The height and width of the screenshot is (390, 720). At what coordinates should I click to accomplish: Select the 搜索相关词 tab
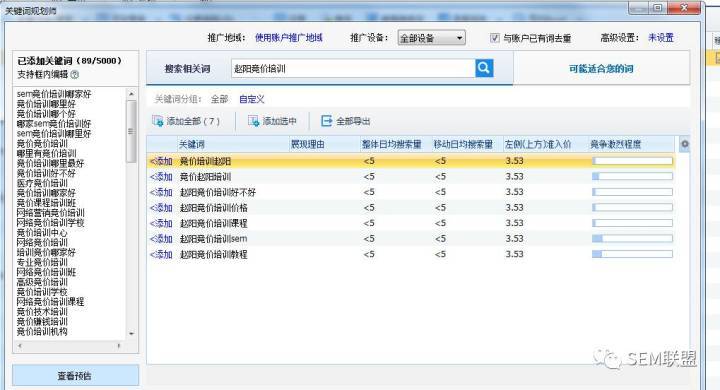(x=187, y=69)
